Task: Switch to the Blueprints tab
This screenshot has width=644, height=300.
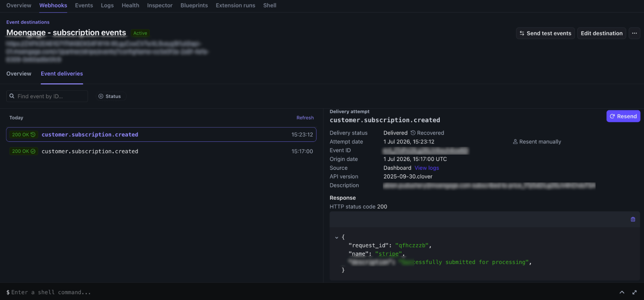Action: 194,5
